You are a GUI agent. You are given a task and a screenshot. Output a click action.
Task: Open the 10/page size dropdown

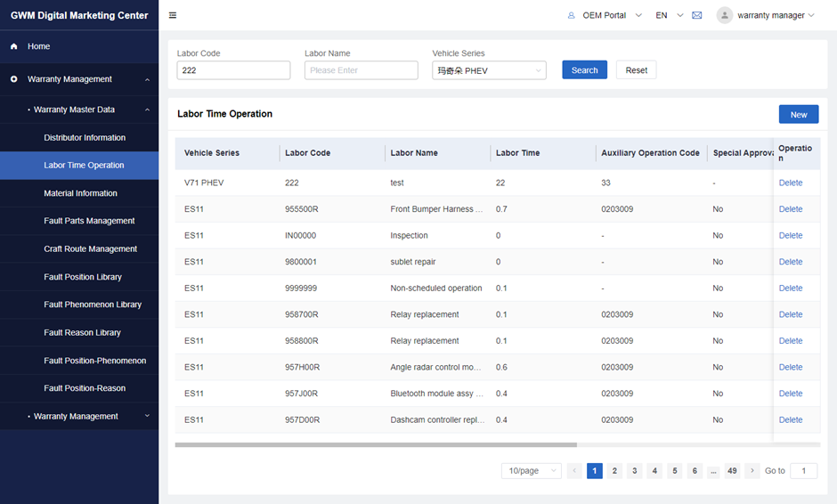click(531, 470)
